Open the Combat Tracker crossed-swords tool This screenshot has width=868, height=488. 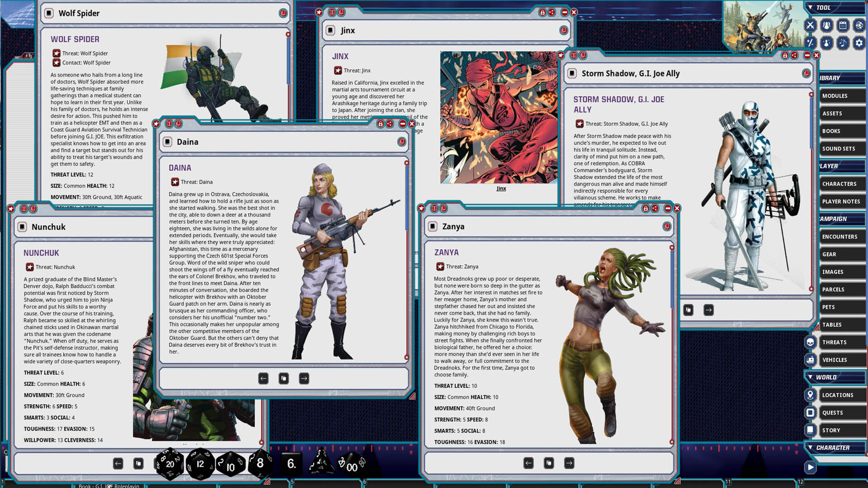click(810, 25)
